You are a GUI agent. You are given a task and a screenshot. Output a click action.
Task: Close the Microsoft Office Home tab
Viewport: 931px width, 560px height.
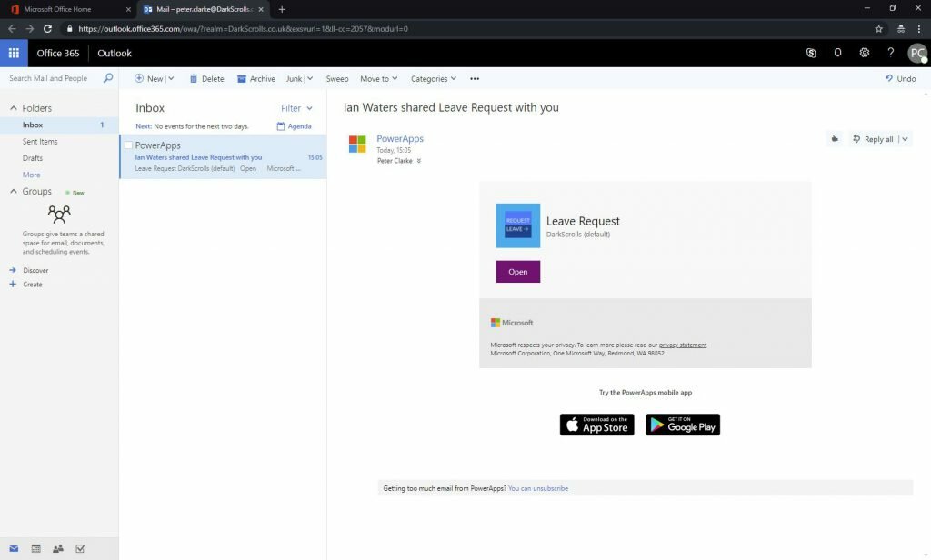pos(128,9)
